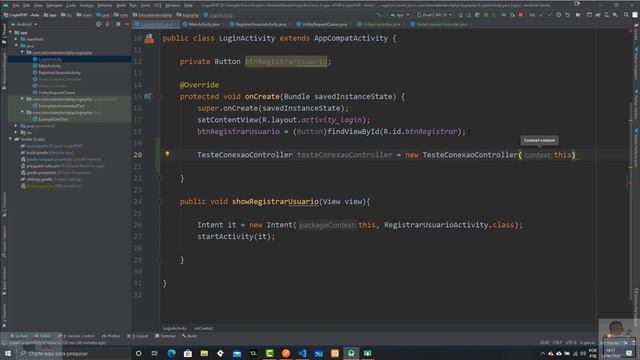Click onCreate() breadcrumb below the editor
Viewport: 640px width, 360px height.
[203, 328]
